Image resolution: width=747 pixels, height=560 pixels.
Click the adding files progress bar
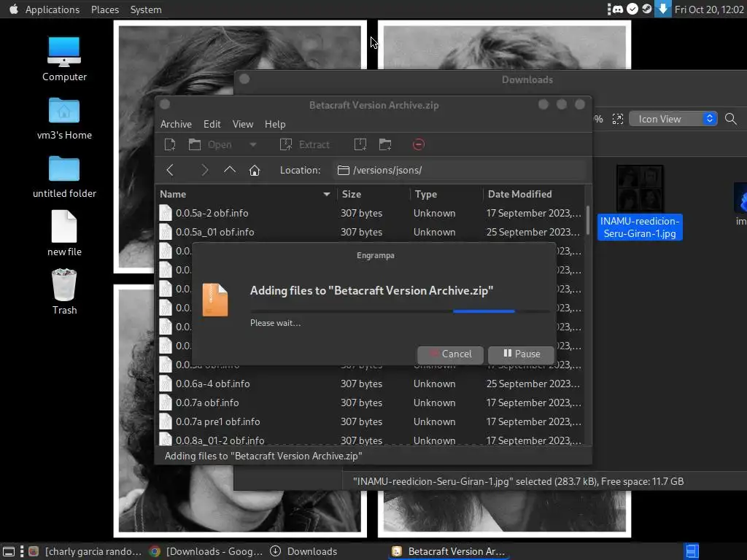tap(400, 311)
